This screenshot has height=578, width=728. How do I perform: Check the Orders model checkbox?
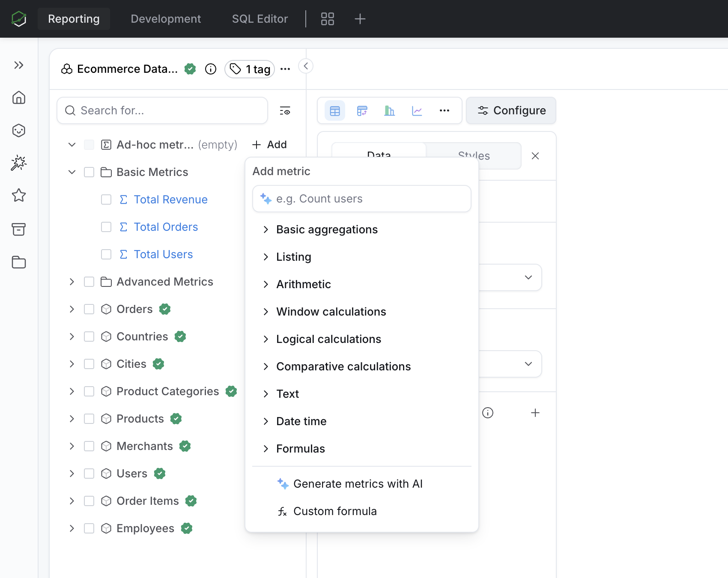pyautogui.click(x=89, y=309)
